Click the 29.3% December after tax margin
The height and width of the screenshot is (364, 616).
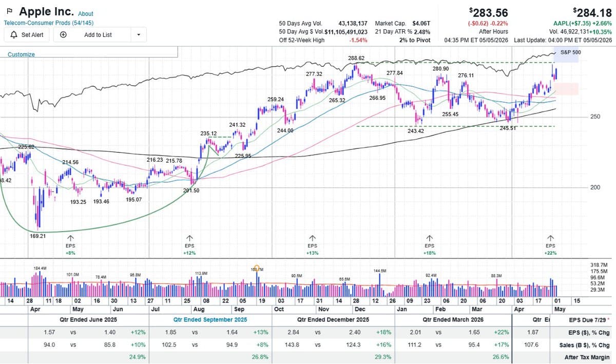click(383, 357)
